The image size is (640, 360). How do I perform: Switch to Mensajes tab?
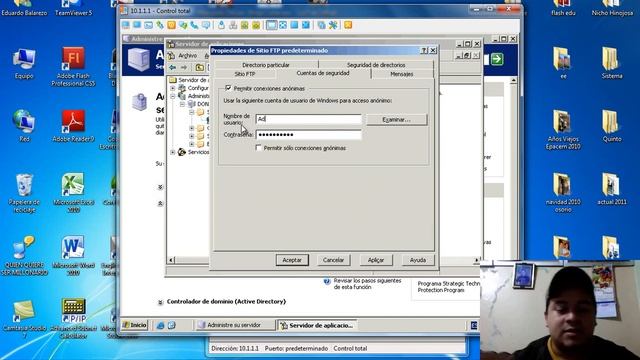click(x=402, y=74)
